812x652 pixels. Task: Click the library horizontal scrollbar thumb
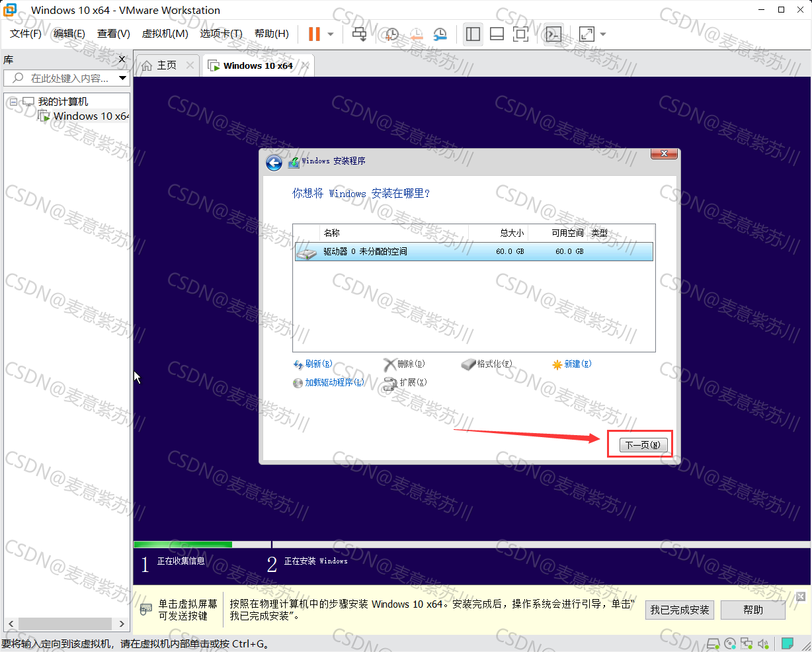click(65, 624)
